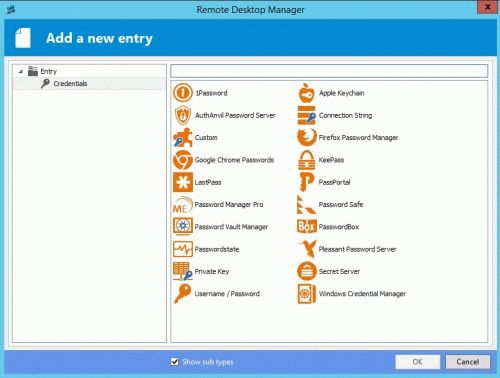The height and width of the screenshot is (378, 500).
Task: Click the Private Key label
Action: click(x=212, y=272)
